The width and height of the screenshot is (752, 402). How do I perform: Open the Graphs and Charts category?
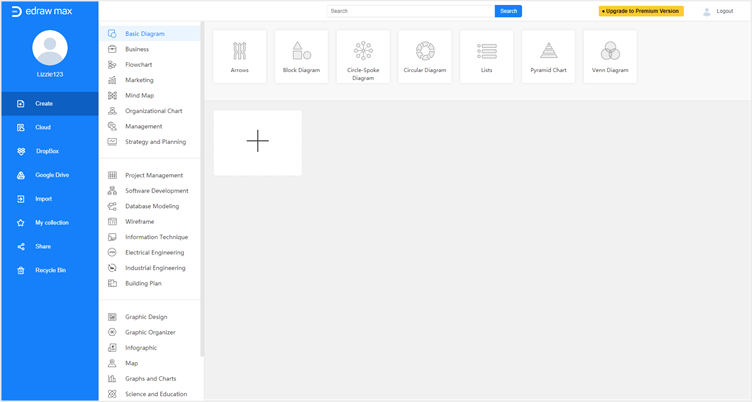(x=150, y=378)
